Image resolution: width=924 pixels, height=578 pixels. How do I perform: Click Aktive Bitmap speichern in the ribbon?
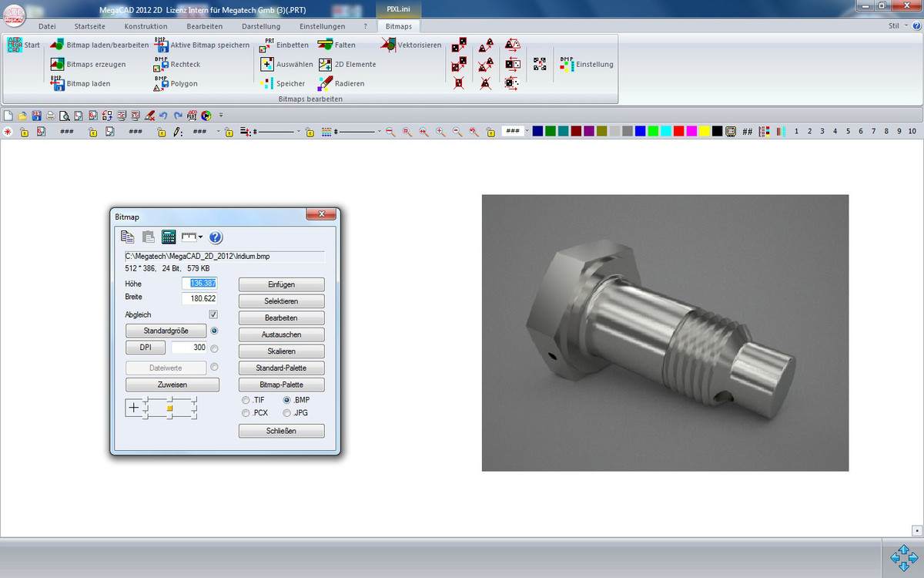[x=202, y=45]
